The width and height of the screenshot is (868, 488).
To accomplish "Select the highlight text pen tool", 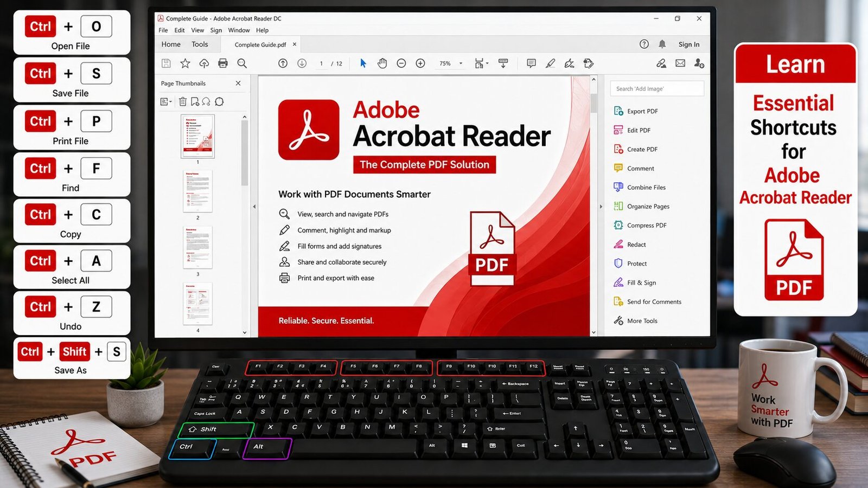I will [x=550, y=63].
